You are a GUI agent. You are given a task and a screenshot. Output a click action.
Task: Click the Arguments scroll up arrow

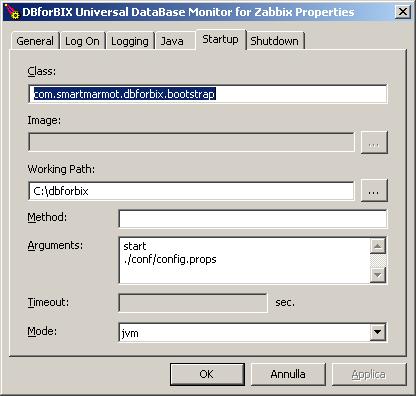[x=378, y=246]
